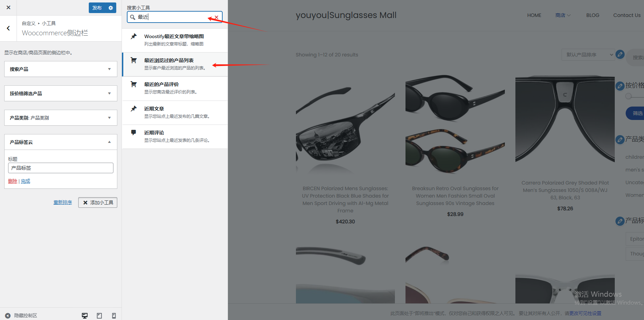Open the 默认产品排序 sort dropdown
Screen dimensions: 644x320
588,55
